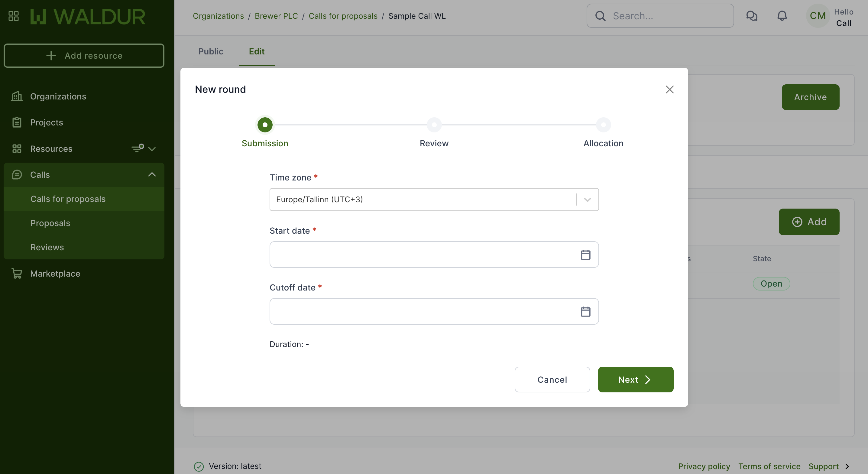868x474 pixels.
Task: Select the Submission step circle
Action: point(265,125)
